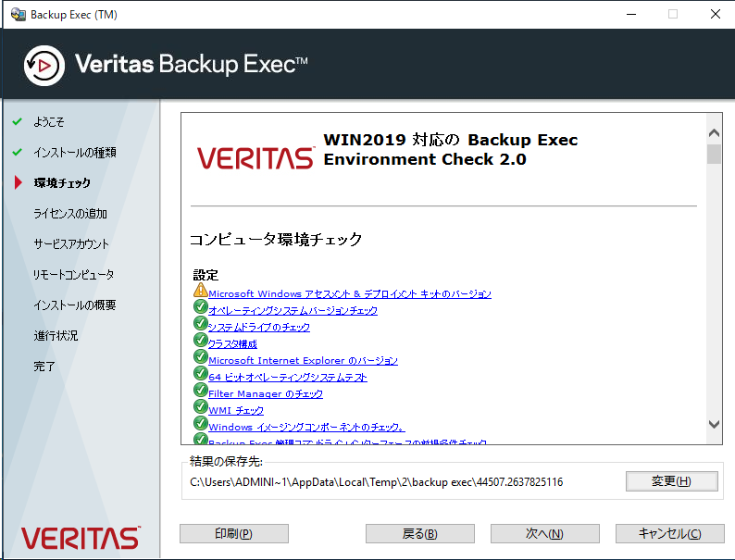The width and height of the screenshot is (735, 560).
Task: Click the save path C:\Users\ADMINI~1 text
Action: coord(377,482)
